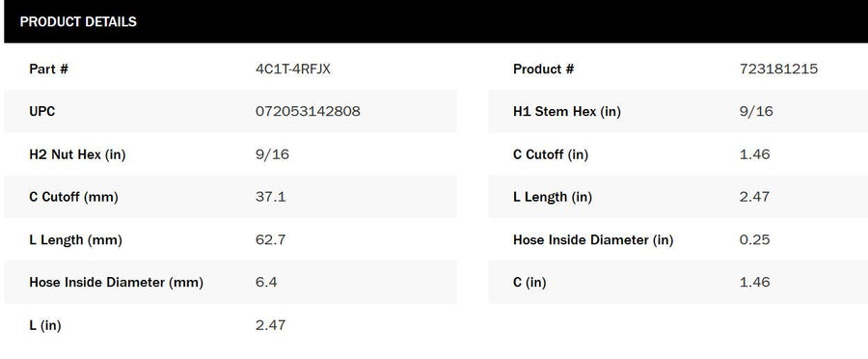This screenshot has height=359, width=868.
Task: Select the H1 Stem Hex value 9/16
Action: 756,111
